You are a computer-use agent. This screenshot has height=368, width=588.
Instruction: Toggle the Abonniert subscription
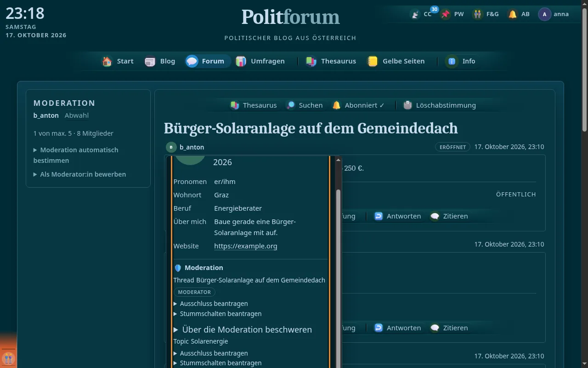pos(358,105)
